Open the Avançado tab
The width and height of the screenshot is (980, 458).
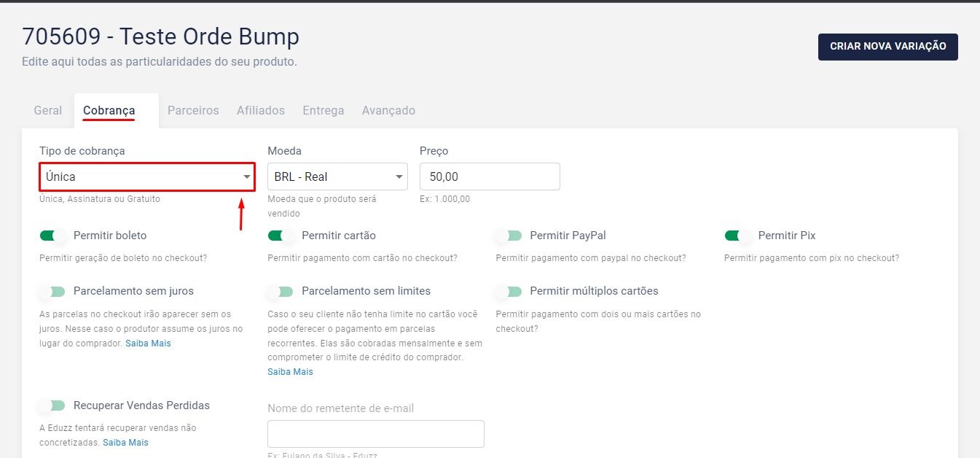click(388, 111)
